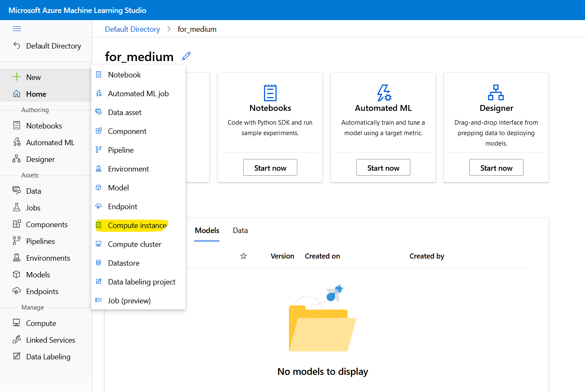
Task: Select Notebook from the New menu
Action: [x=138, y=74]
